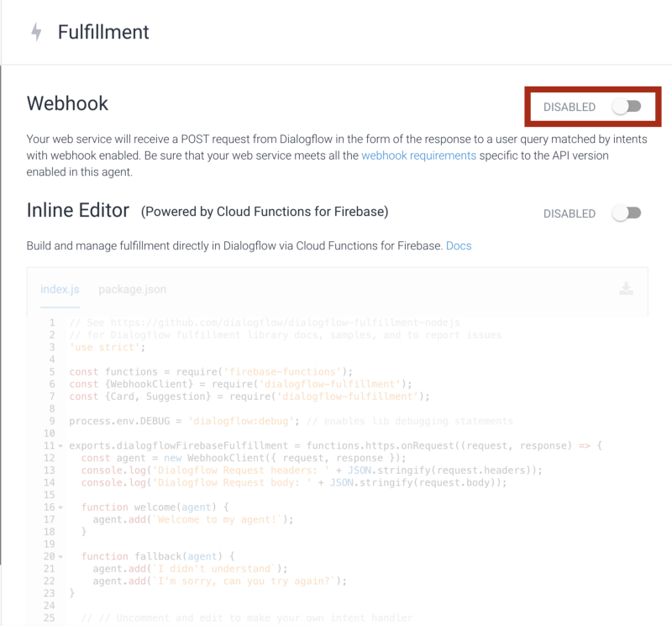Open the Docs link for Cloud Functions
The width and height of the screenshot is (672, 626).
(459, 245)
